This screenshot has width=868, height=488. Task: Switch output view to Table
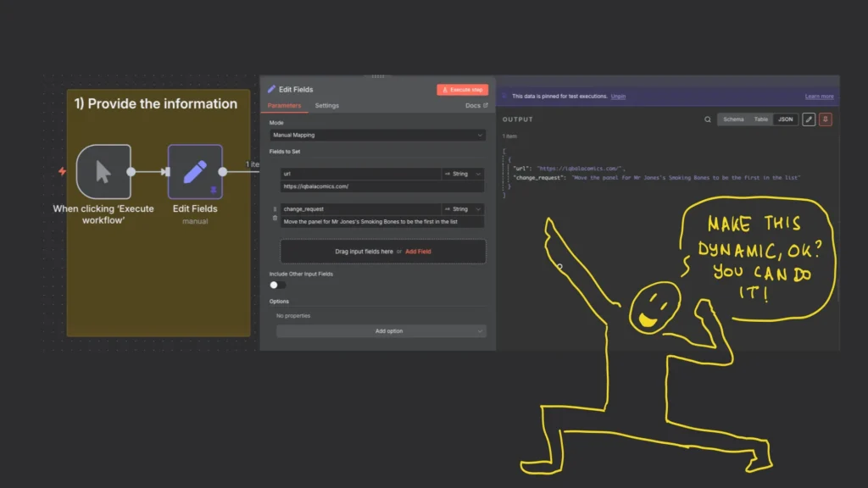760,119
